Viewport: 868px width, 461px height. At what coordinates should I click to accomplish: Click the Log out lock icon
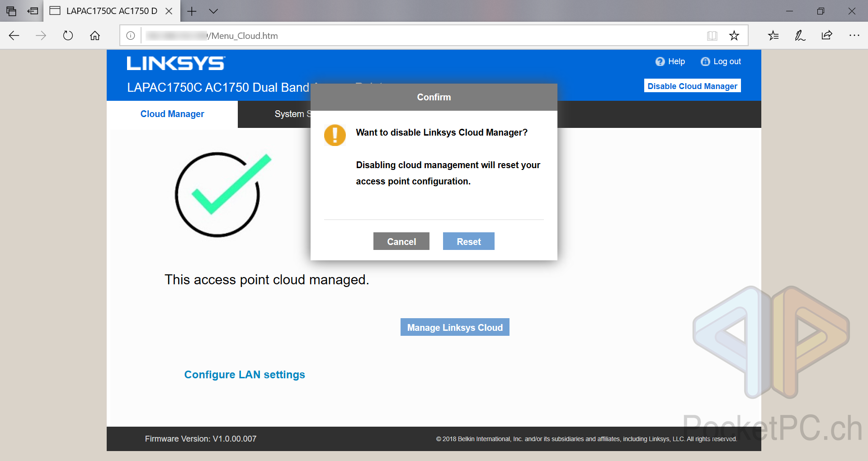click(705, 61)
